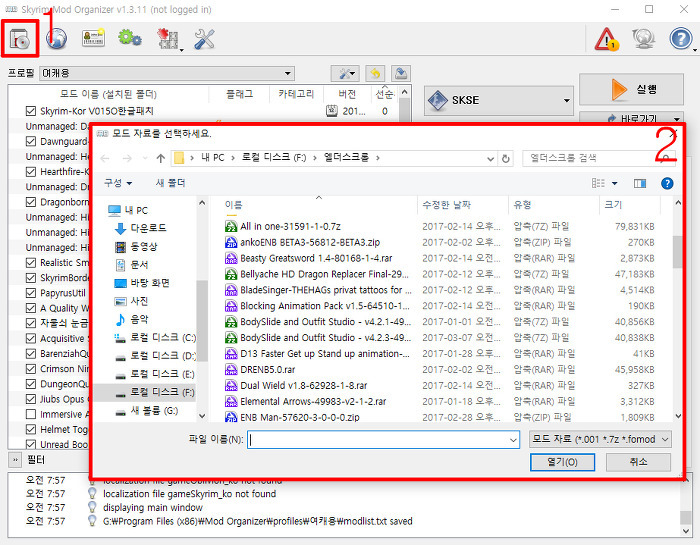This screenshot has width=700, height=545.
Task: Toggle the Dawnguard mod checkbox
Action: click(x=31, y=141)
